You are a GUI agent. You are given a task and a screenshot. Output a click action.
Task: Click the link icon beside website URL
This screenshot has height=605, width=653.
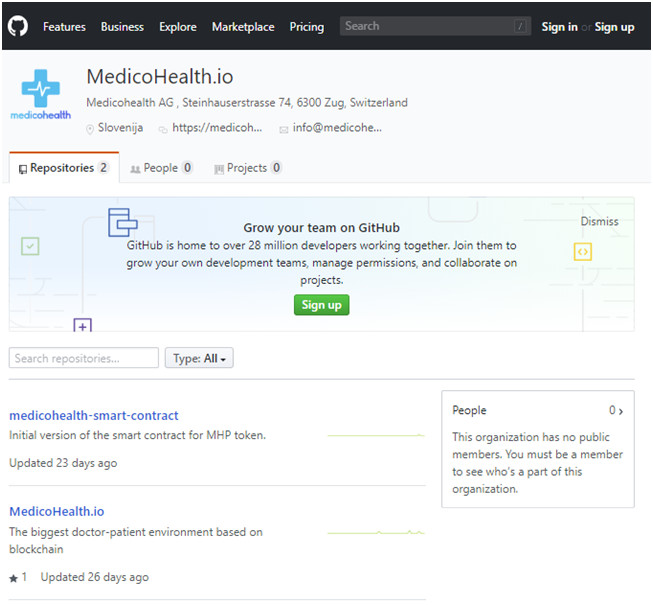(162, 130)
